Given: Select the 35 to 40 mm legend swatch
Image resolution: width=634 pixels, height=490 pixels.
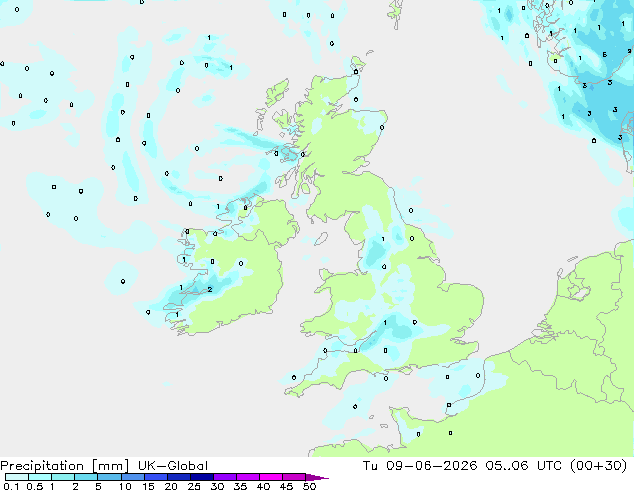Looking at the screenshot, I should click(x=247, y=477).
